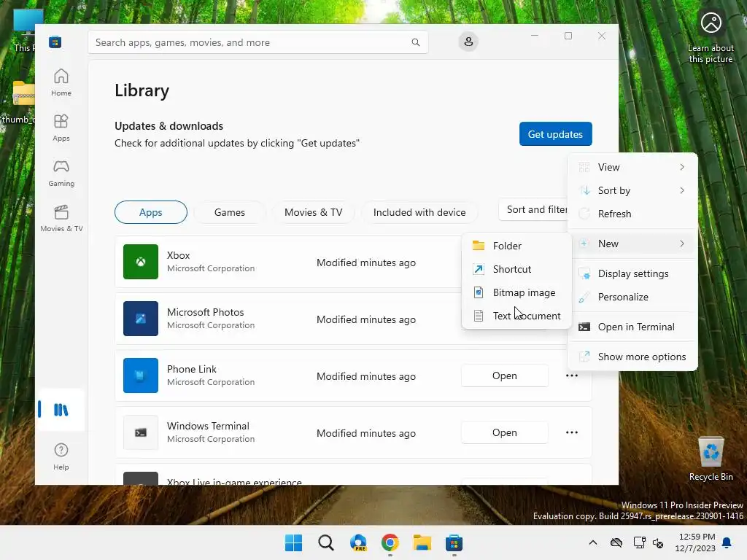
Task: Select the Apps filter tab
Action: (x=150, y=212)
